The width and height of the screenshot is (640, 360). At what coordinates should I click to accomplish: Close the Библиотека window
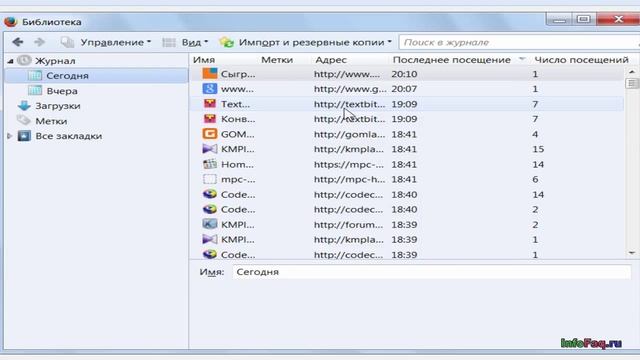[618, 19]
